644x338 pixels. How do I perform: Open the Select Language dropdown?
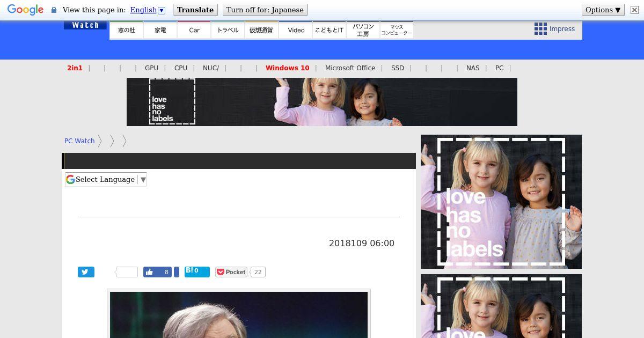[106, 179]
